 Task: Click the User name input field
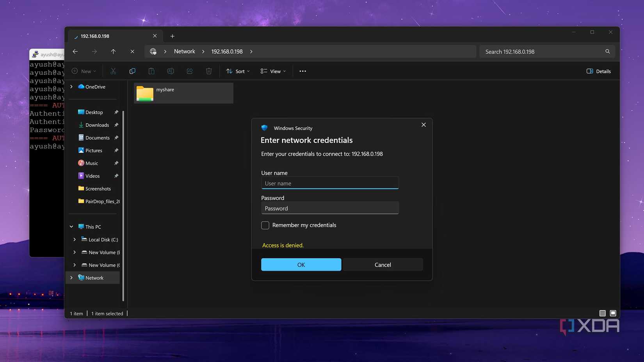[x=330, y=183]
